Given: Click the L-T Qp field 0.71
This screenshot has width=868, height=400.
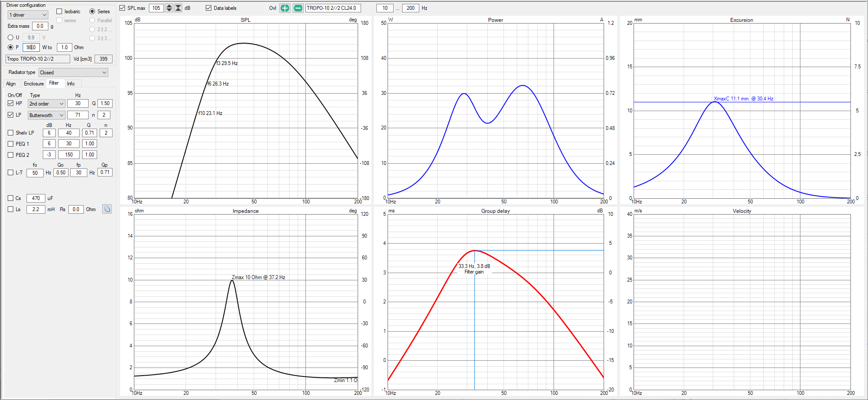Looking at the screenshot, I should 105,172.
